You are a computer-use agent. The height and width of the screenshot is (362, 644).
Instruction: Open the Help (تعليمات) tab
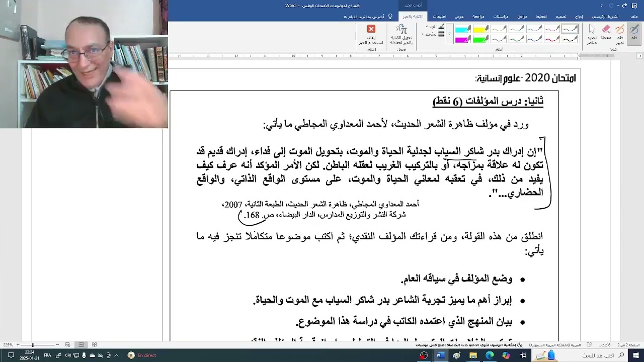439,17
